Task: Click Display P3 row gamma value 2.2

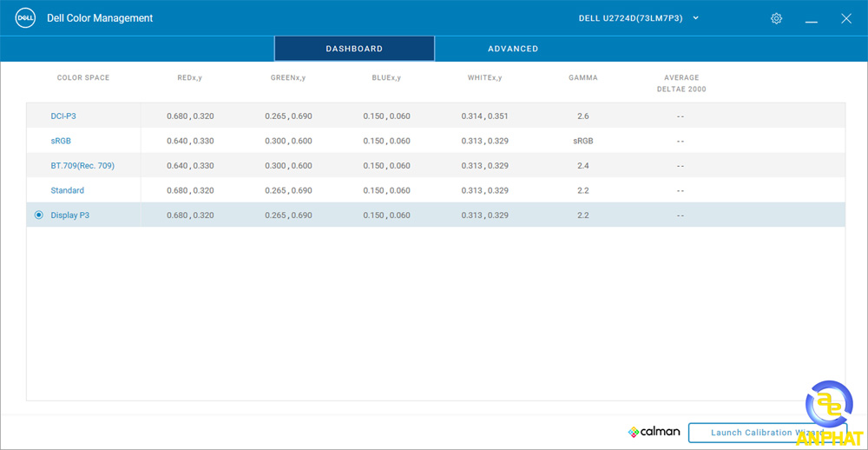Action: [x=583, y=215]
